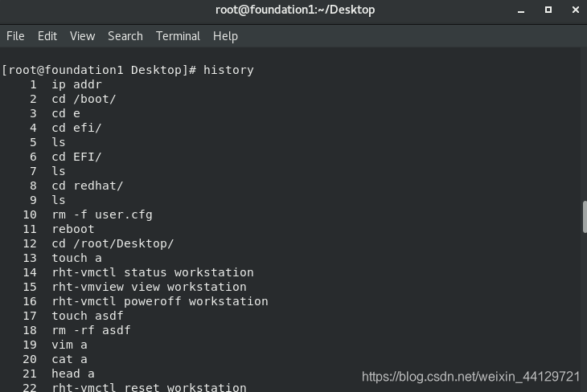587x392 pixels.
Task: Click the vertical scrollbar thumb
Action: [x=585, y=217]
